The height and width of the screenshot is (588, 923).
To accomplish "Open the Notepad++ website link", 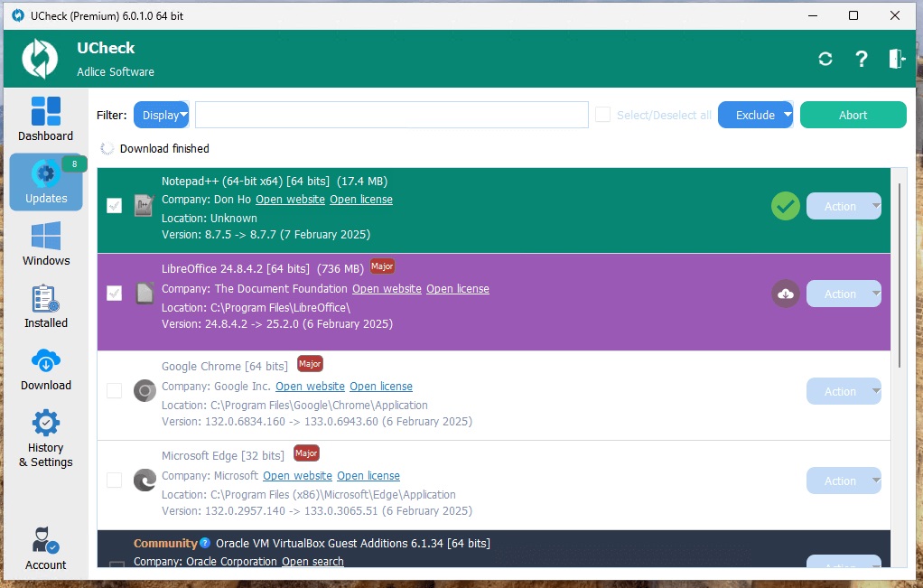I will point(290,200).
